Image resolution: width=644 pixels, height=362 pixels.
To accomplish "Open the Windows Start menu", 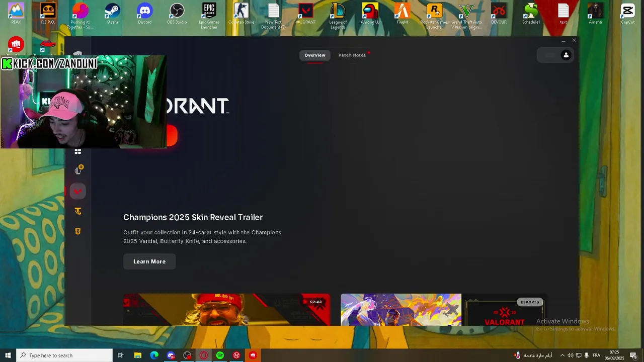I will (8, 355).
